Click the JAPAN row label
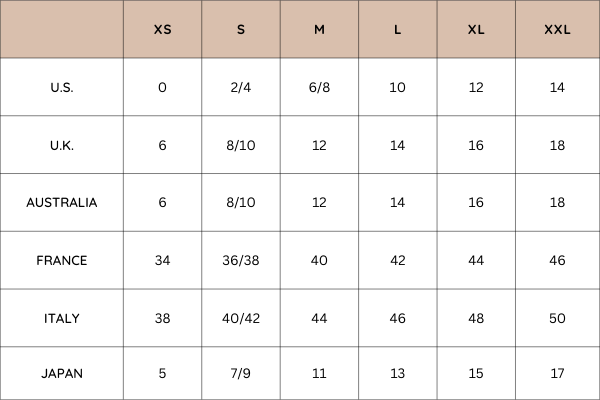The height and width of the screenshot is (400, 600). 62,374
